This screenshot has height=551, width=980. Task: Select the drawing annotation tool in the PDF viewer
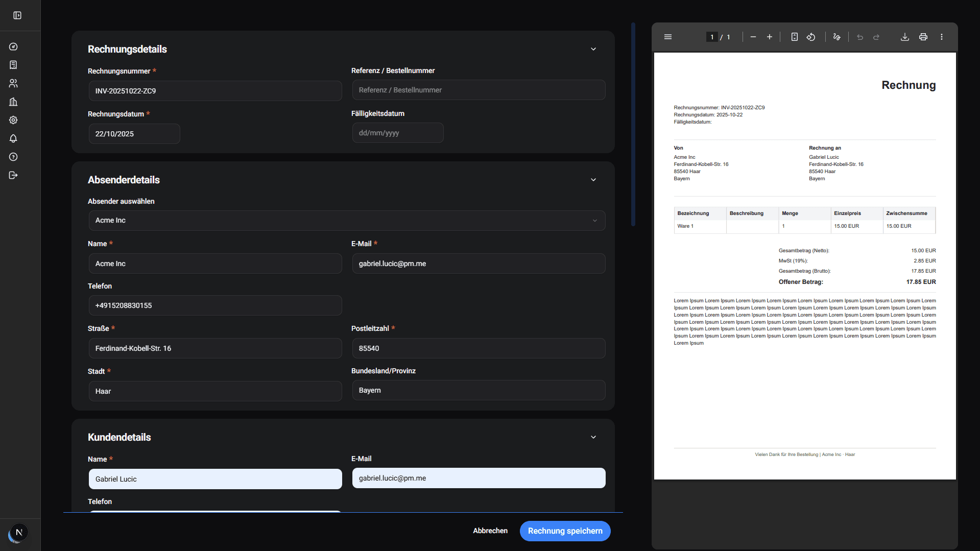tap(837, 37)
